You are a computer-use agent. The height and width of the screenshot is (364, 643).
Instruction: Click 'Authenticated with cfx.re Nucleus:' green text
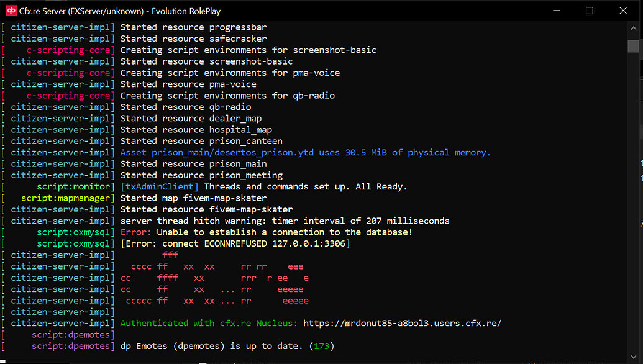pyautogui.click(x=209, y=324)
